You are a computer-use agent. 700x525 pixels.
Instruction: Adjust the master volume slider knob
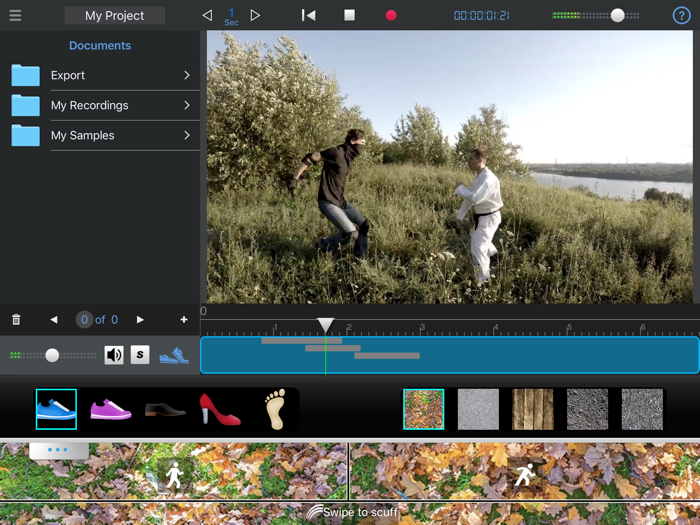coord(617,16)
